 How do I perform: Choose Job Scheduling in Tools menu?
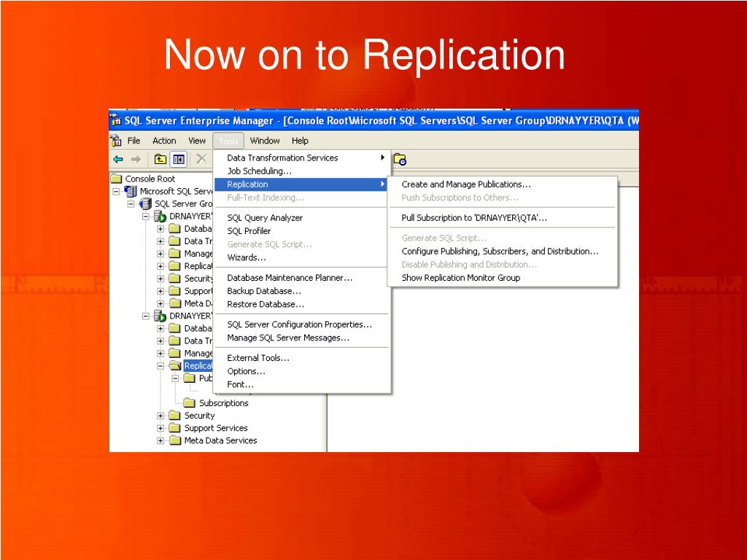click(x=301, y=171)
